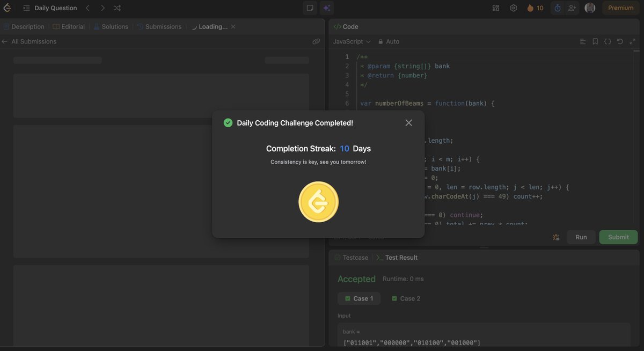Click the "@return {number}" comment line
The image size is (644, 351).
(393, 75)
